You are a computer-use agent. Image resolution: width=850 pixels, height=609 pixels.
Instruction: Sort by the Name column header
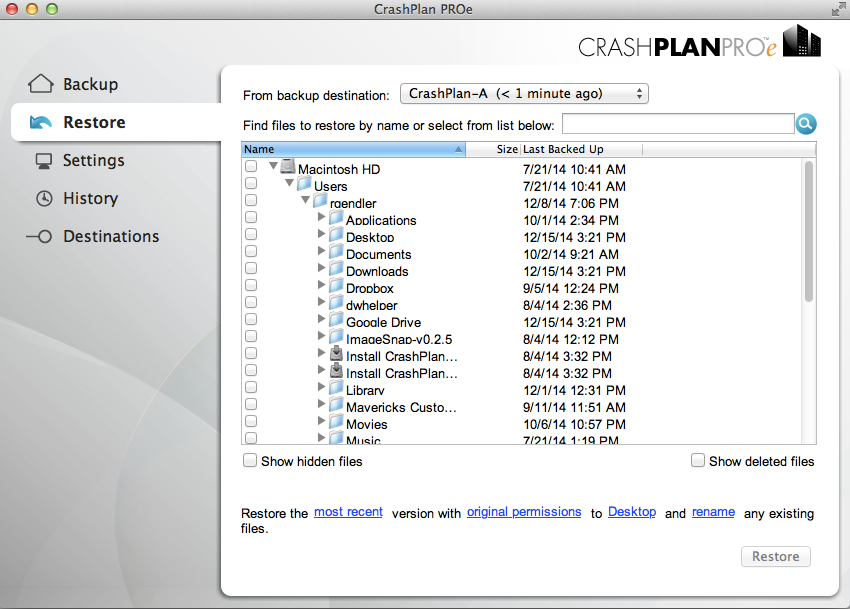click(x=353, y=149)
